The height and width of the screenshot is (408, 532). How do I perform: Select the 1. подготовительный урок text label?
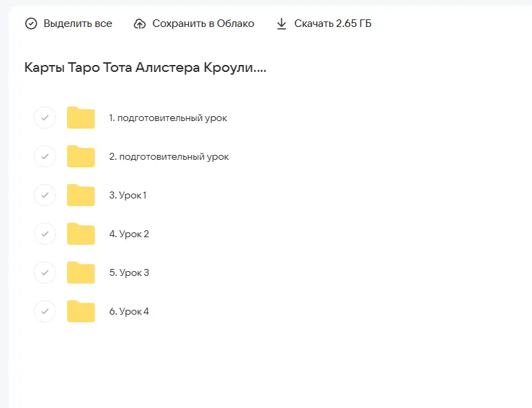[167, 118]
